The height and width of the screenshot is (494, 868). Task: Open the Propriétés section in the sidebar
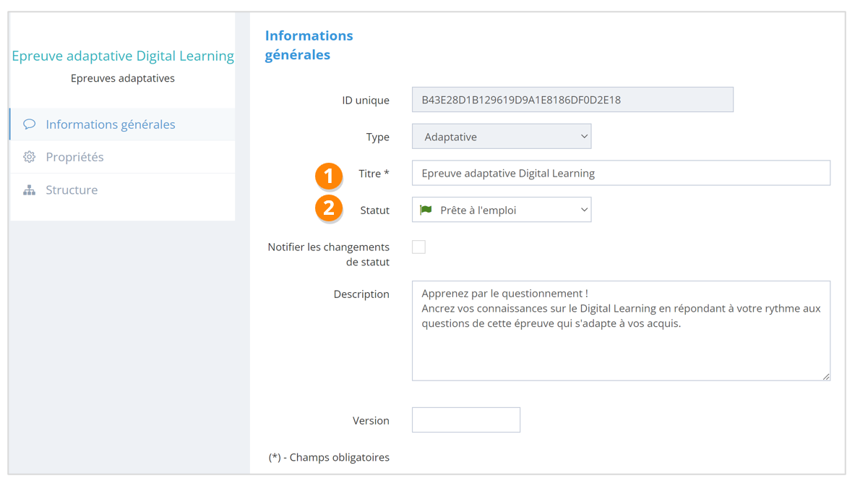pos(74,157)
